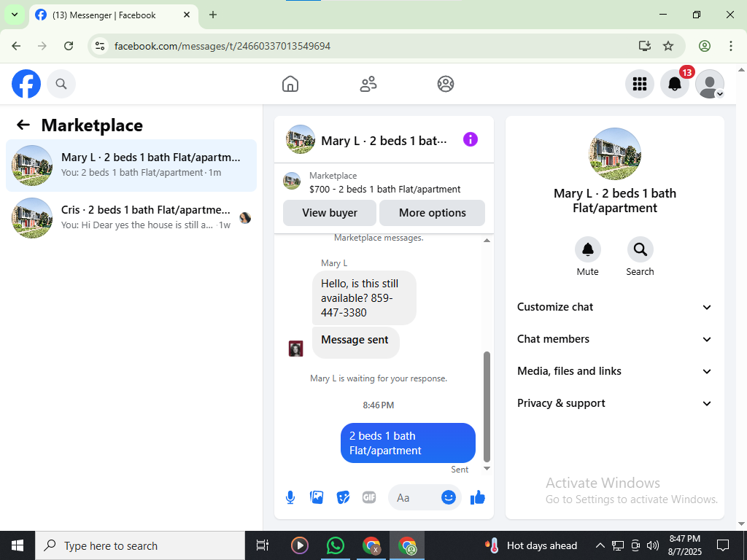Open the Hot days ahead weather widget
This screenshot has height=560, width=747.
530,545
